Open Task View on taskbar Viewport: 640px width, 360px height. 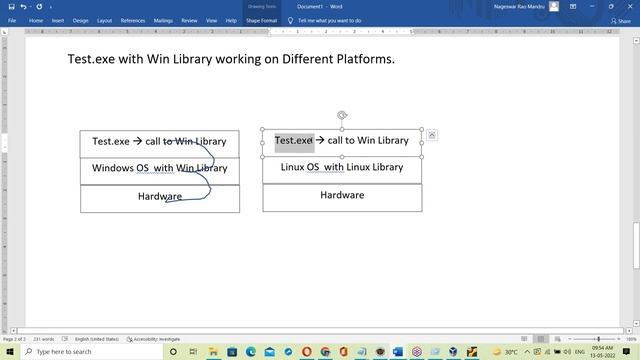tap(193, 351)
